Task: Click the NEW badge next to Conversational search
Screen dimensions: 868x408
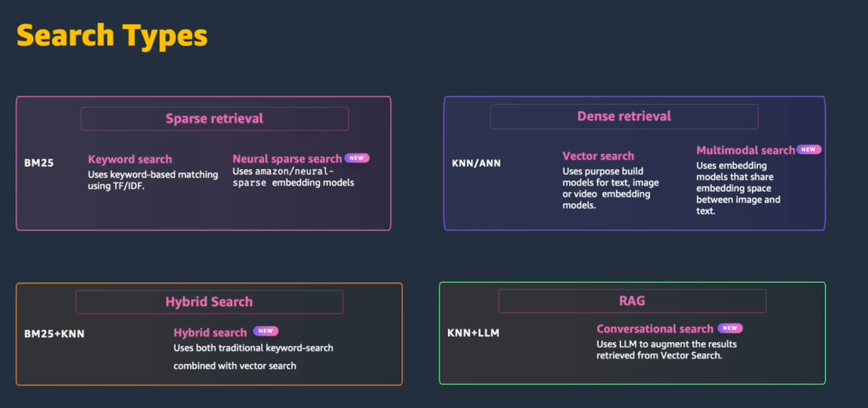Action: tap(730, 328)
